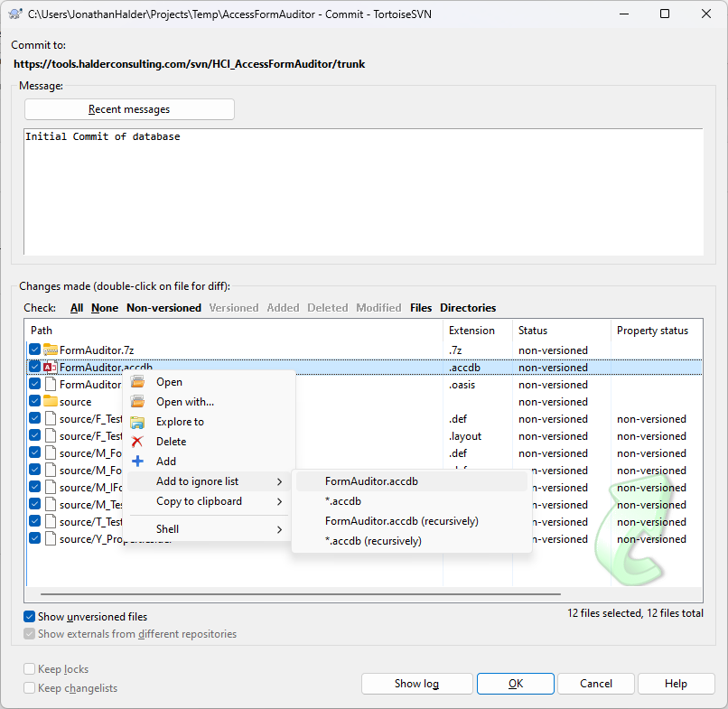Toggle the checkbox on the .oasis row

click(x=35, y=384)
